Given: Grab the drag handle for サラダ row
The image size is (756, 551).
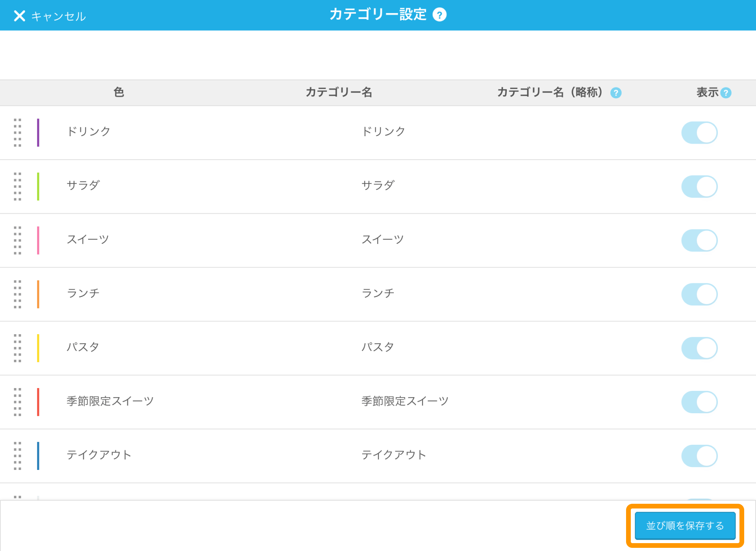Looking at the screenshot, I should click(17, 187).
